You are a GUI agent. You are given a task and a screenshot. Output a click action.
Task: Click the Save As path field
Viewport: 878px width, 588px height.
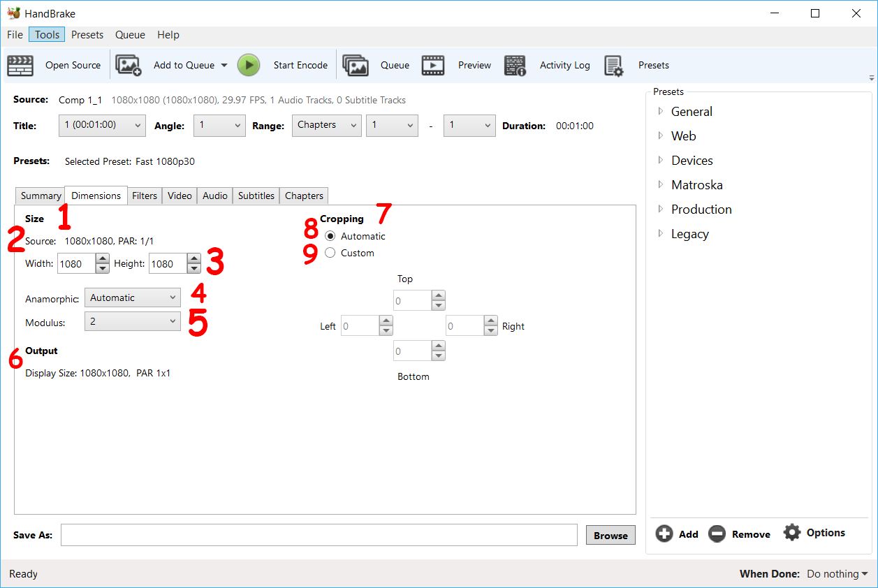(319, 536)
